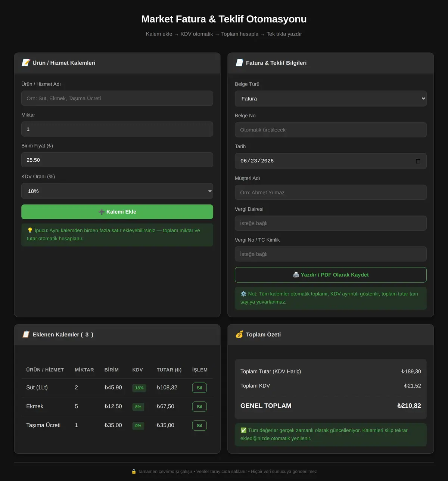Click the 0% KDV badge for Taşıma Ücreti
This screenshot has height=481, width=448.
point(138,426)
